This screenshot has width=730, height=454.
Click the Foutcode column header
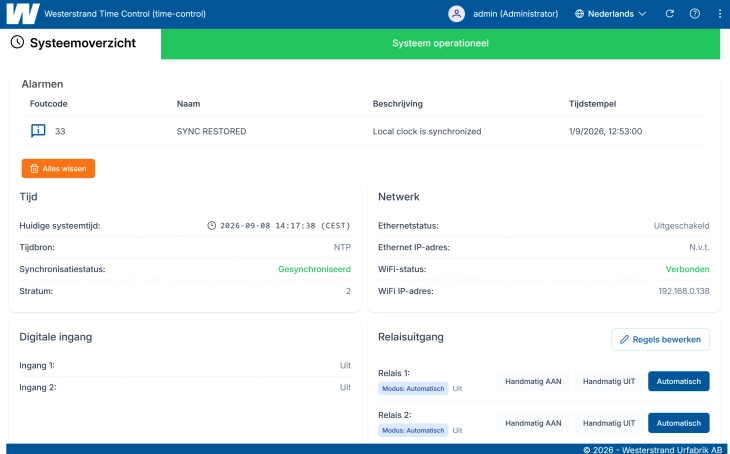(48, 104)
